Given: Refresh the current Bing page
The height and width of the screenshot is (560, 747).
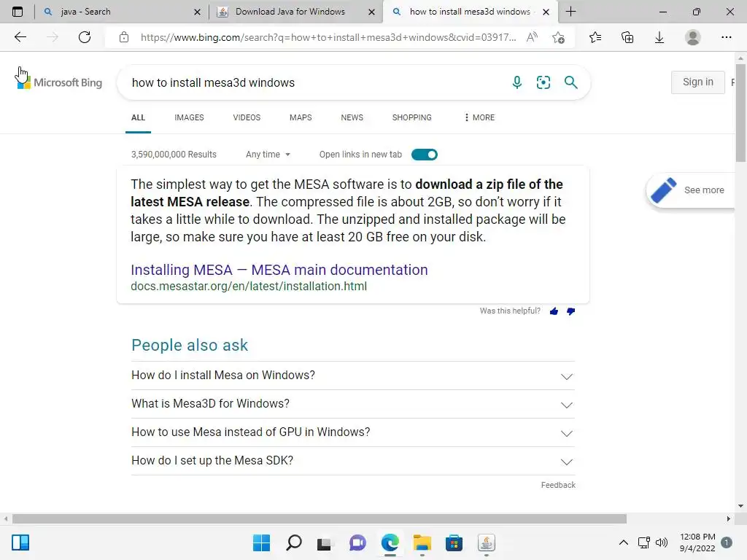Looking at the screenshot, I should (85, 37).
